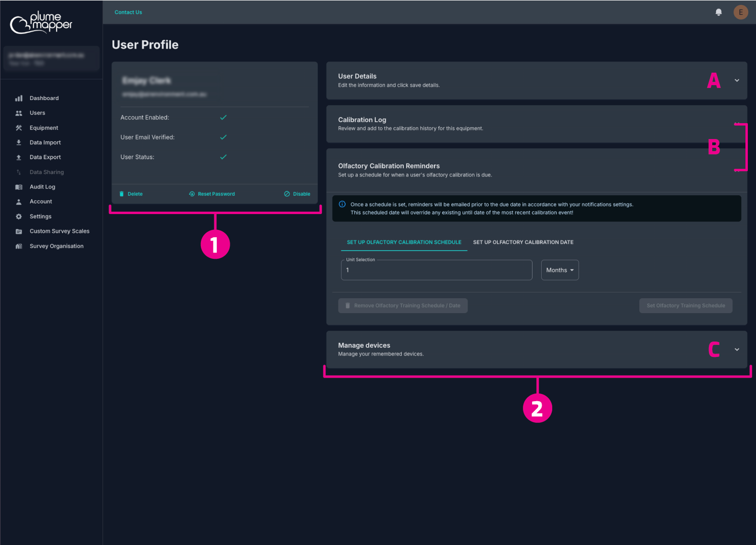The height and width of the screenshot is (545, 756).
Task: Switch to Set Up Olfactory Calibration Schedule tab
Action: [x=404, y=242]
